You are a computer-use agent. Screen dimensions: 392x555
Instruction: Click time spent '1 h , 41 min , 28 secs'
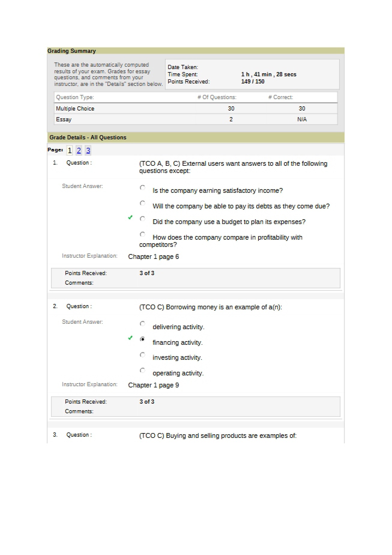pos(269,74)
